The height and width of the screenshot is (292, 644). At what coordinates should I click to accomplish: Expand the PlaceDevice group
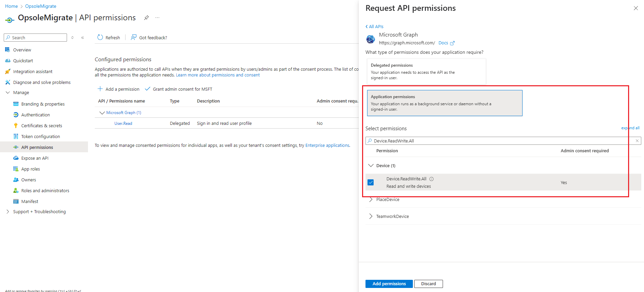[371, 199]
